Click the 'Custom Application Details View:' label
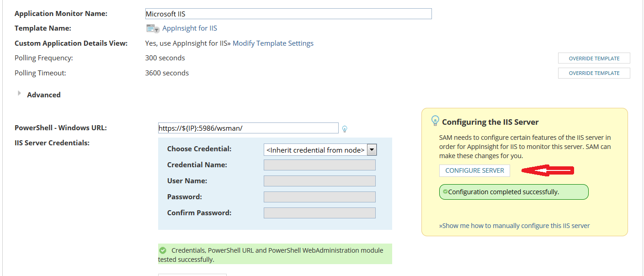This screenshot has height=276, width=644. coord(71,43)
